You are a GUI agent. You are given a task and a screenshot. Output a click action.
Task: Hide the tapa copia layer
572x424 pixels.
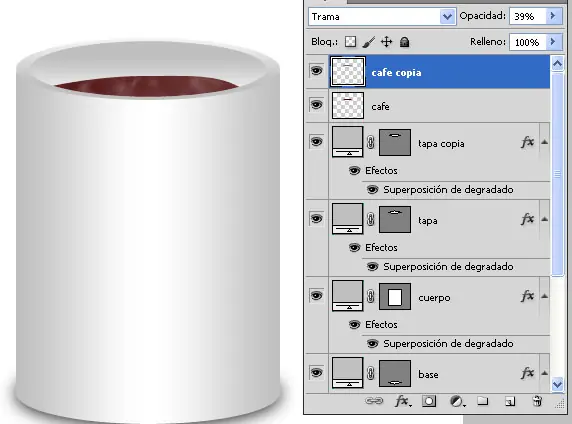click(316, 142)
